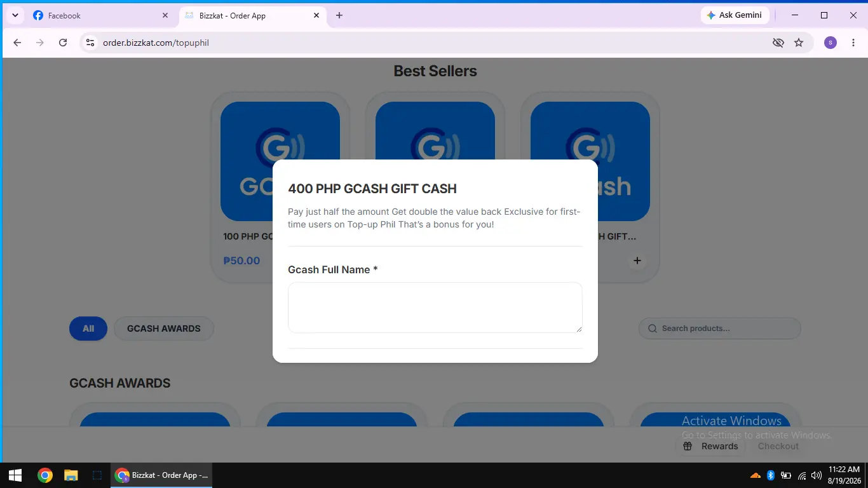The width and height of the screenshot is (868, 488).
Task: Maximize the Chrome window
Action: point(824,15)
